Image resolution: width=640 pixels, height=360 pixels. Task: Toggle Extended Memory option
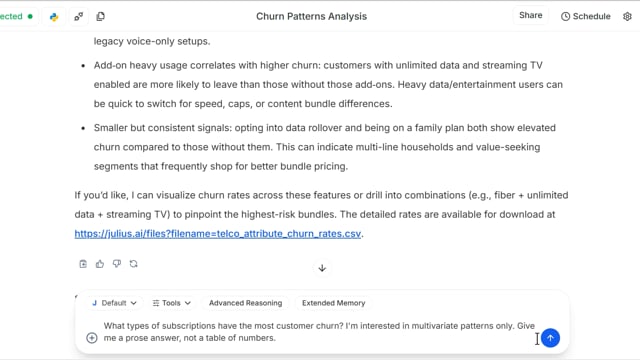[x=333, y=303]
